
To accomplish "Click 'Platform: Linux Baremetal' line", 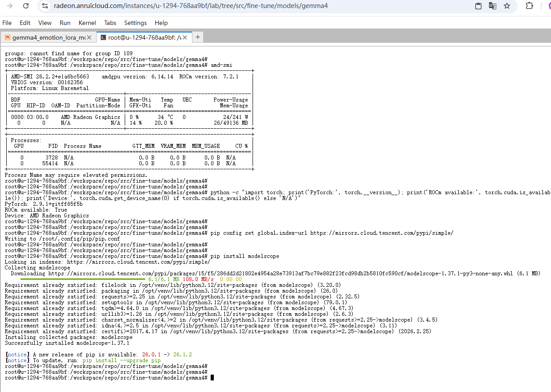I will tap(50, 88).
